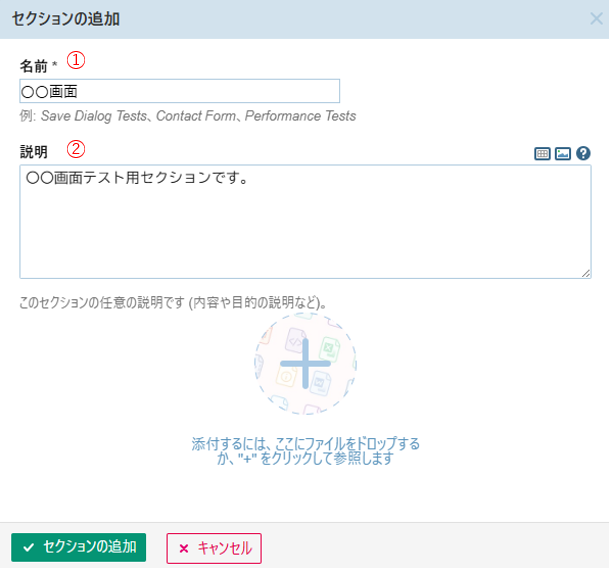Click the text area resize handle corner

[x=586, y=273]
